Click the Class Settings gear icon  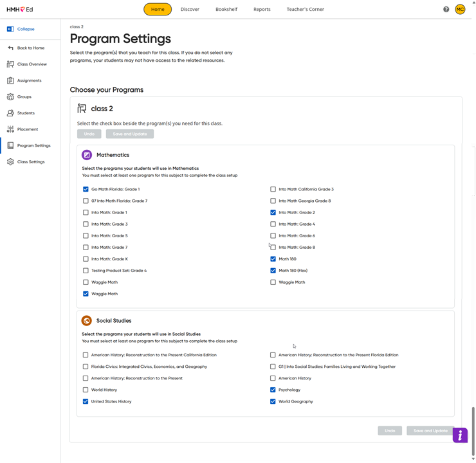click(10, 161)
